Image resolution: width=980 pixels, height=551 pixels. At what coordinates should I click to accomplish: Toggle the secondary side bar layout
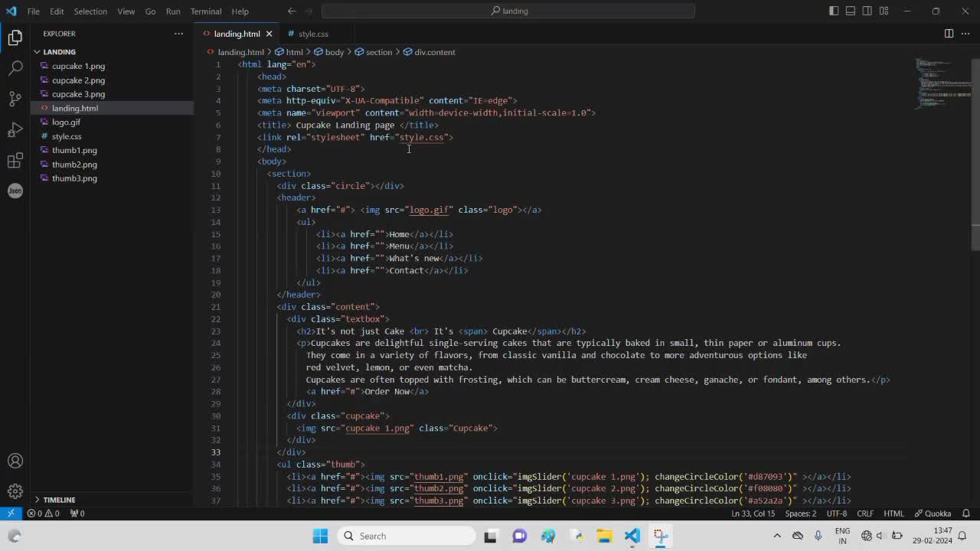867,11
